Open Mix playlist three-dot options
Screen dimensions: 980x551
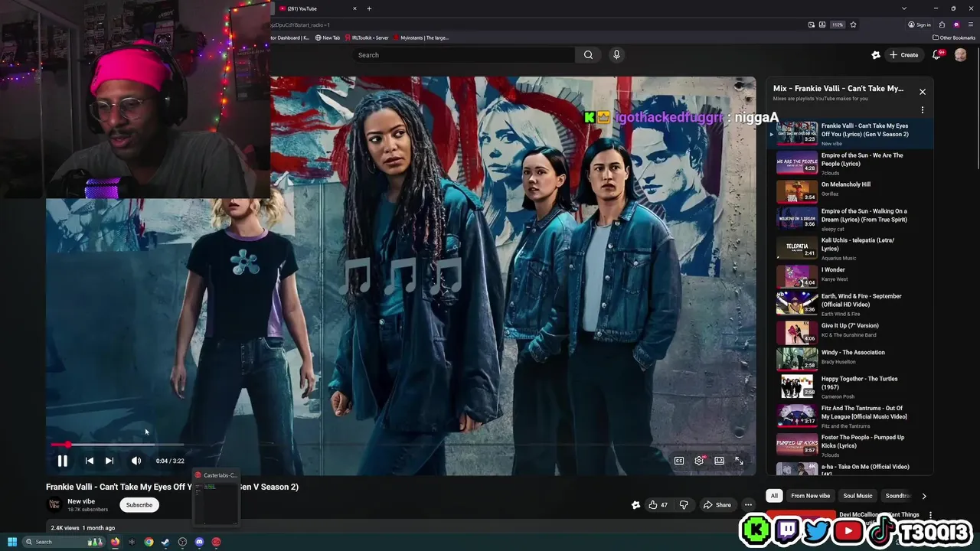coord(923,110)
